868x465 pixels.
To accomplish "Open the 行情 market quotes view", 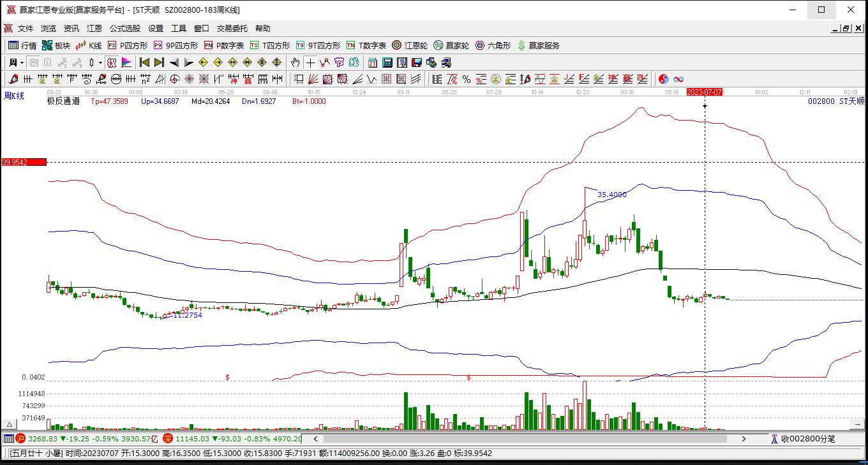I will pos(22,45).
